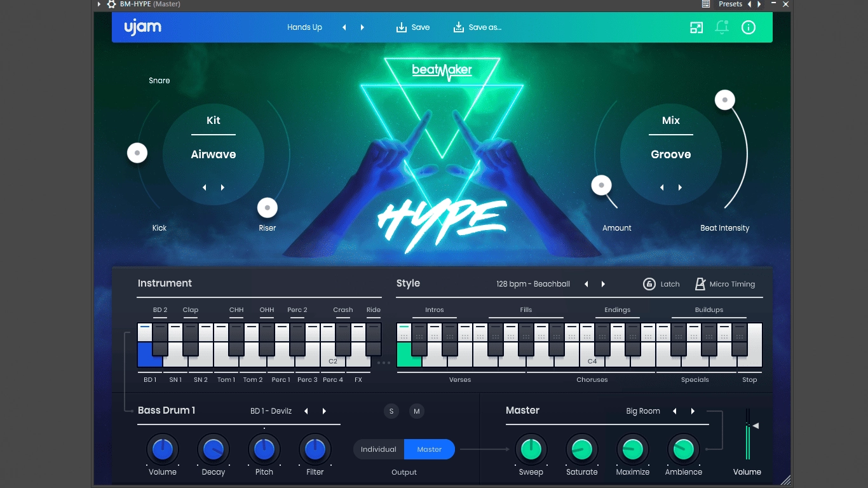Click Save as... button
868x488 pixels.
(x=477, y=27)
